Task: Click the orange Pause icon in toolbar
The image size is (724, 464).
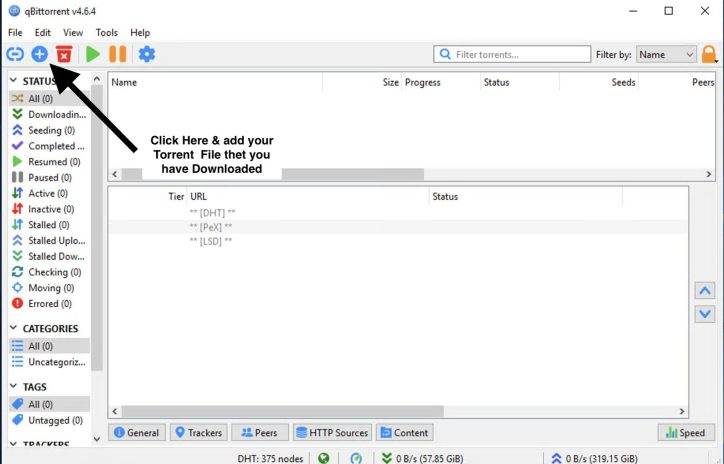Action: pos(117,54)
